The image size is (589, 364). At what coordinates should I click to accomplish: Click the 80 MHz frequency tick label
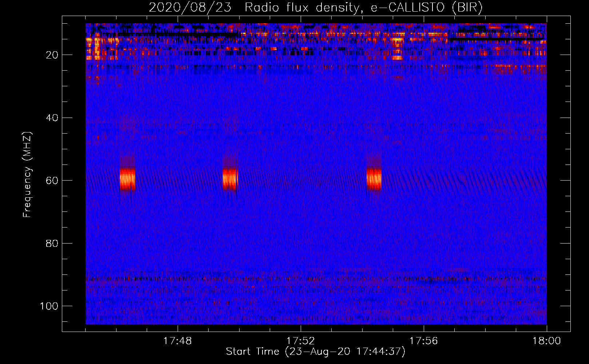pyautogui.click(x=52, y=243)
